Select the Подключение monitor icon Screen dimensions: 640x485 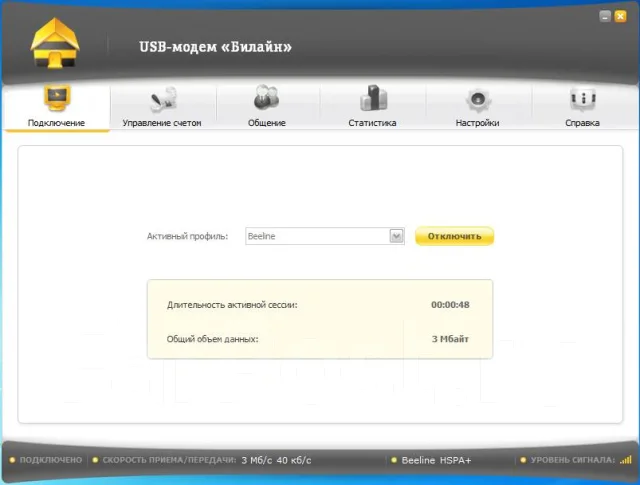57,98
